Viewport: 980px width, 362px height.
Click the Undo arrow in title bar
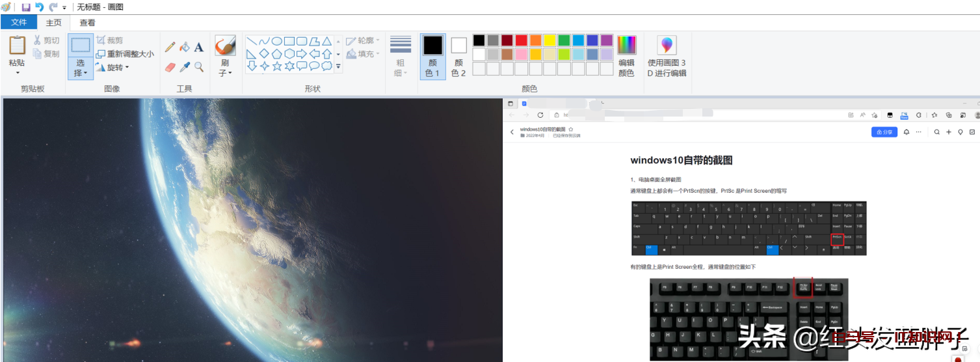39,7
